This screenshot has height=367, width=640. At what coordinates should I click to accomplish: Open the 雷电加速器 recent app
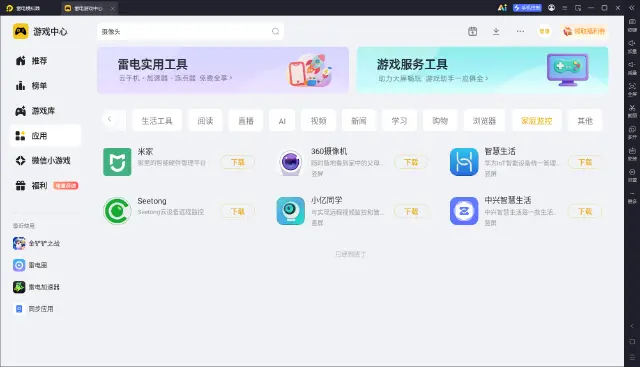[x=36, y=287]
